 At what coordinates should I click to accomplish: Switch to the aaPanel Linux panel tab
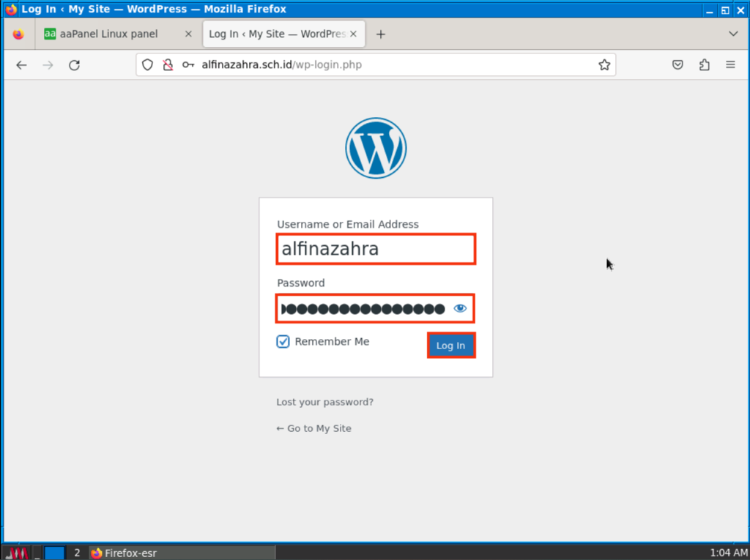(108, 34)
